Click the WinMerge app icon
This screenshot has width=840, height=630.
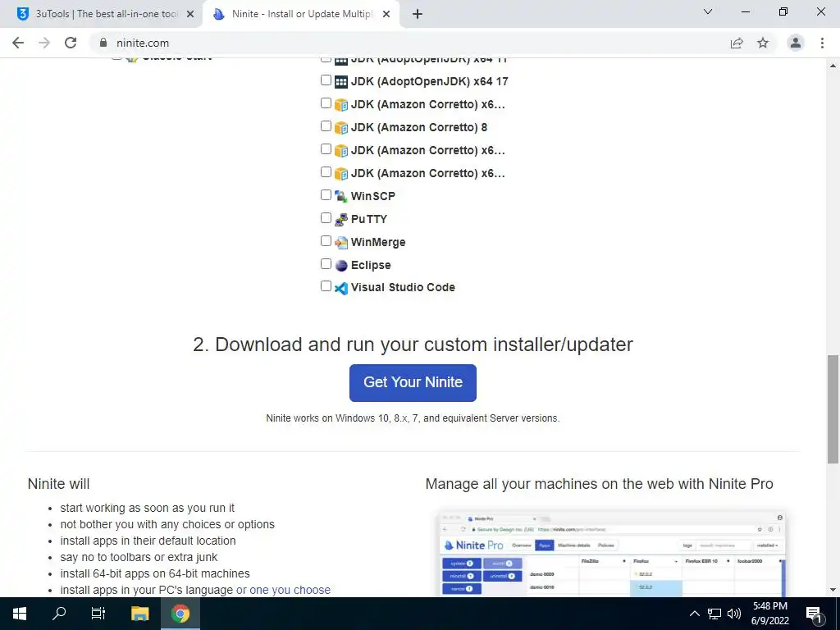(340, 242)
